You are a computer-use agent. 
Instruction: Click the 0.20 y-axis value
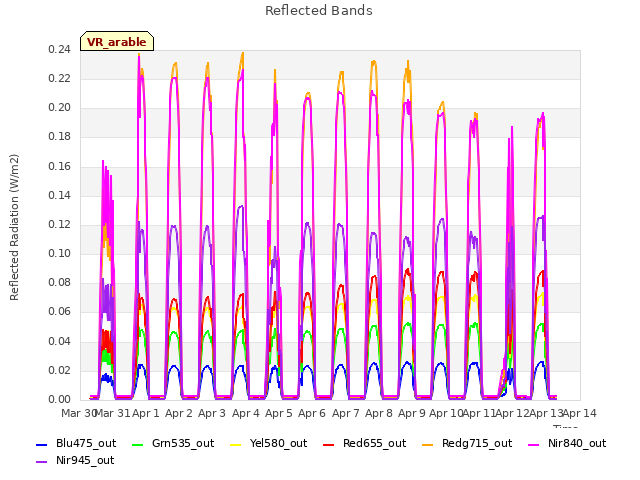coord(59,108)
